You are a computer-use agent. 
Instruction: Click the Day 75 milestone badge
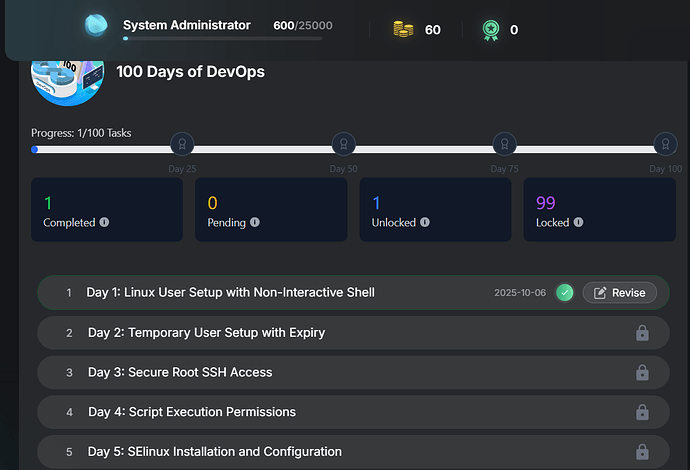(505, 144)
